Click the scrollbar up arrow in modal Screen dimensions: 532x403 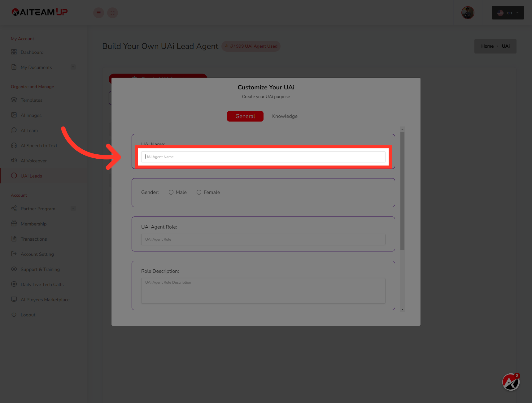tap(402, 129)
